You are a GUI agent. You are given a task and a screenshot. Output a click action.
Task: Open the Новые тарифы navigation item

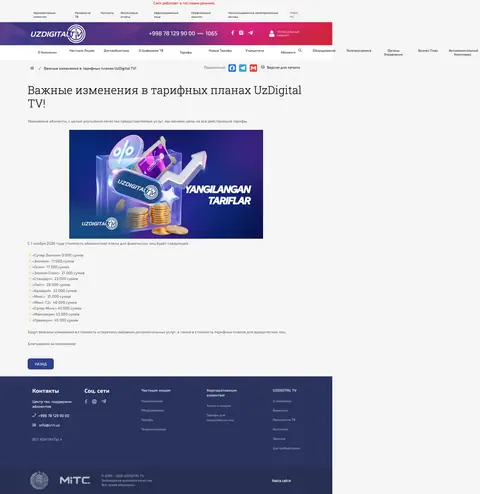tap(220, 51)
